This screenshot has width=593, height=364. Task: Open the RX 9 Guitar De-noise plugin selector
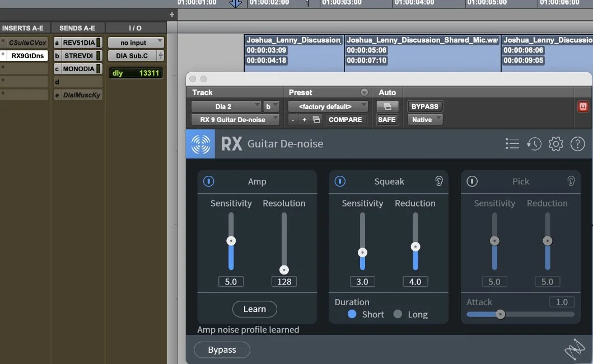235,120
